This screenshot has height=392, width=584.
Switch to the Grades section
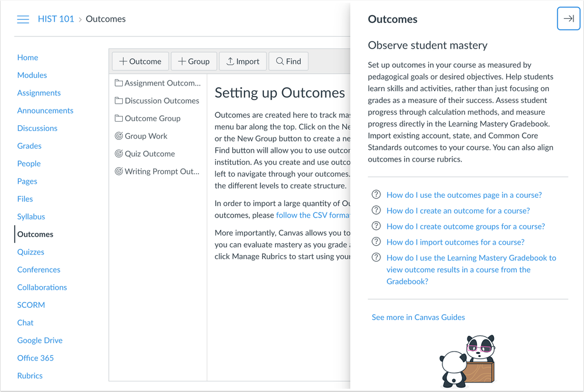tap(29, 146)
